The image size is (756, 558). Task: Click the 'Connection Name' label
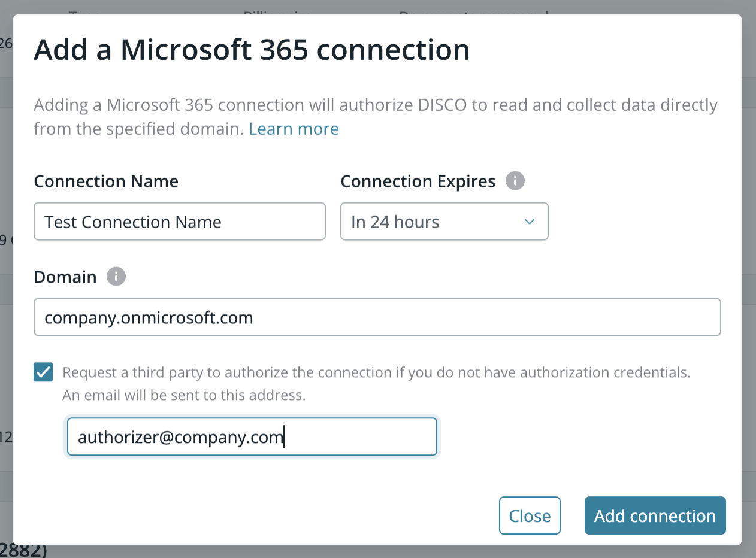point(106,181)
